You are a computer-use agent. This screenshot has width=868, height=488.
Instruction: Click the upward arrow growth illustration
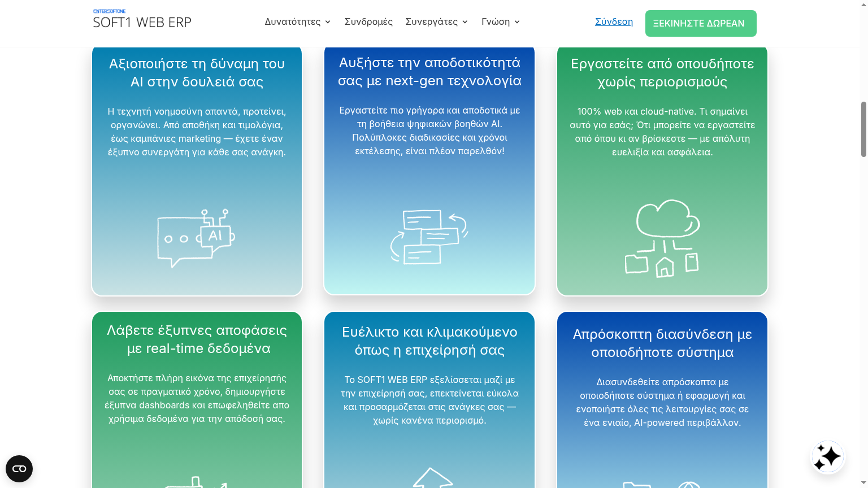432,478
